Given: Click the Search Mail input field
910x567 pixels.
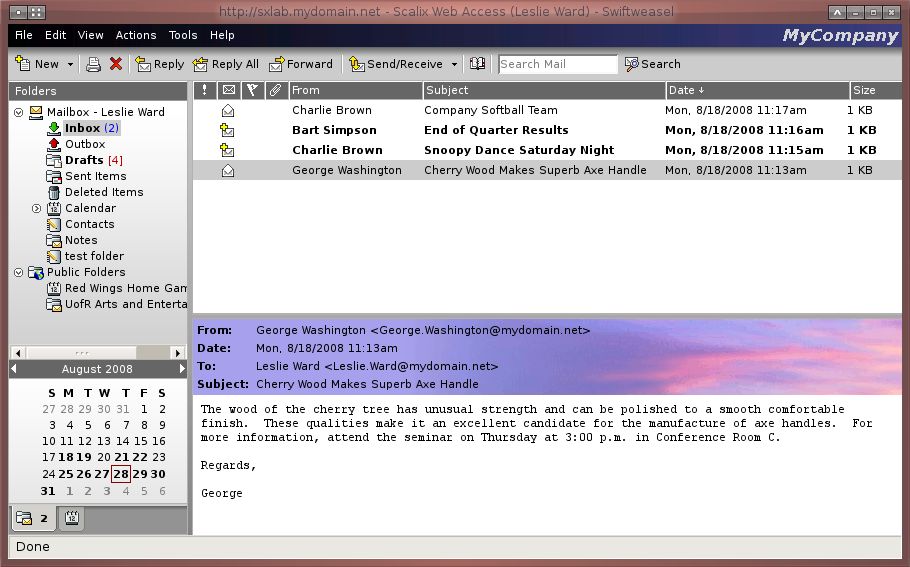Looking at the screenshot, I should 557,64.
